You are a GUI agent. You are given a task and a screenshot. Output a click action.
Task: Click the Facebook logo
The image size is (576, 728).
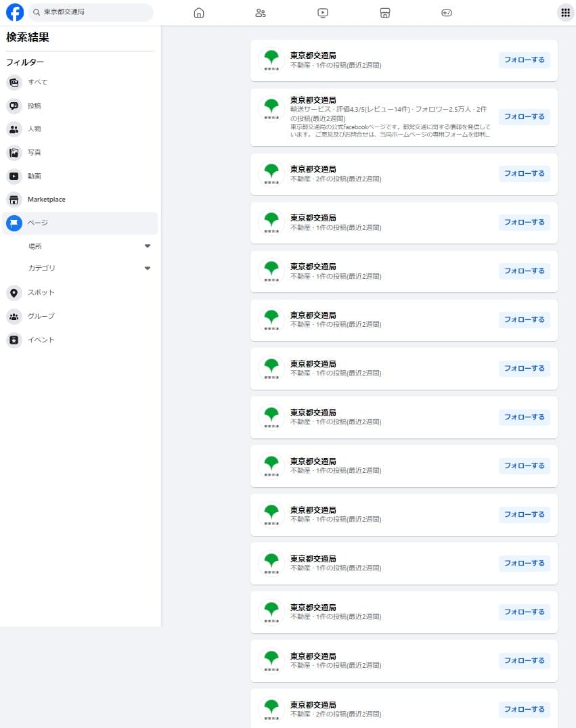[15, 13]
